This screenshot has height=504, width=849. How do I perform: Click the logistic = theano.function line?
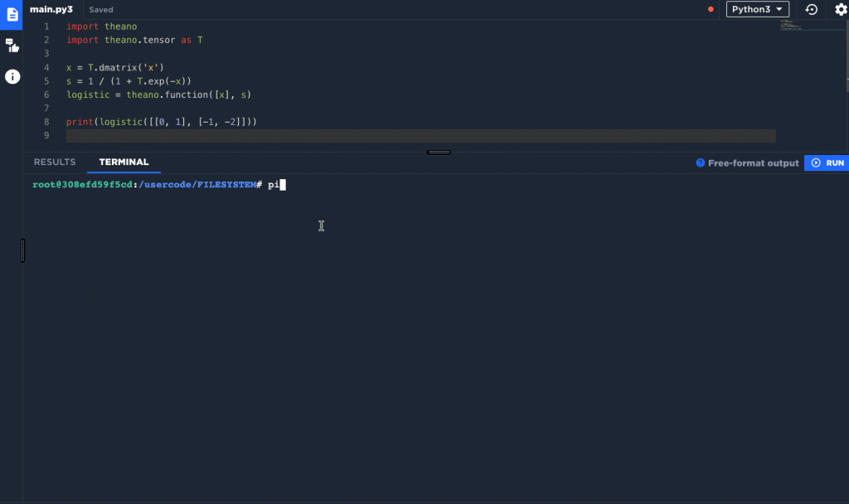(158, 94)
